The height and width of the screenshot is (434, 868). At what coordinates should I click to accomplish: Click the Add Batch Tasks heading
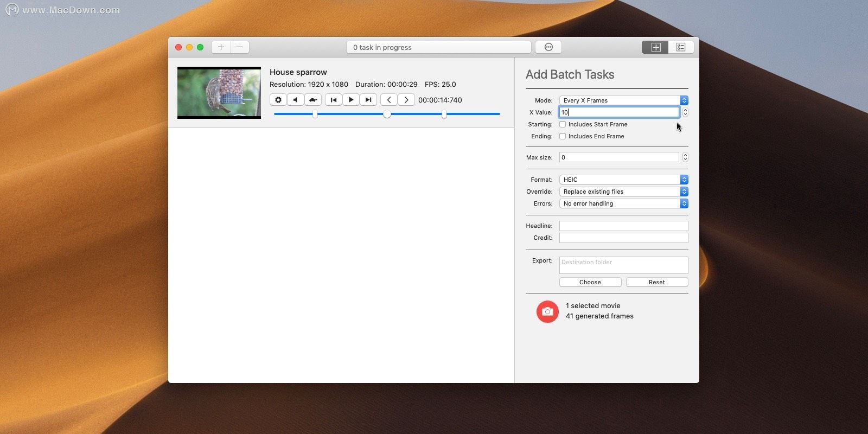[x=570, y=74]
